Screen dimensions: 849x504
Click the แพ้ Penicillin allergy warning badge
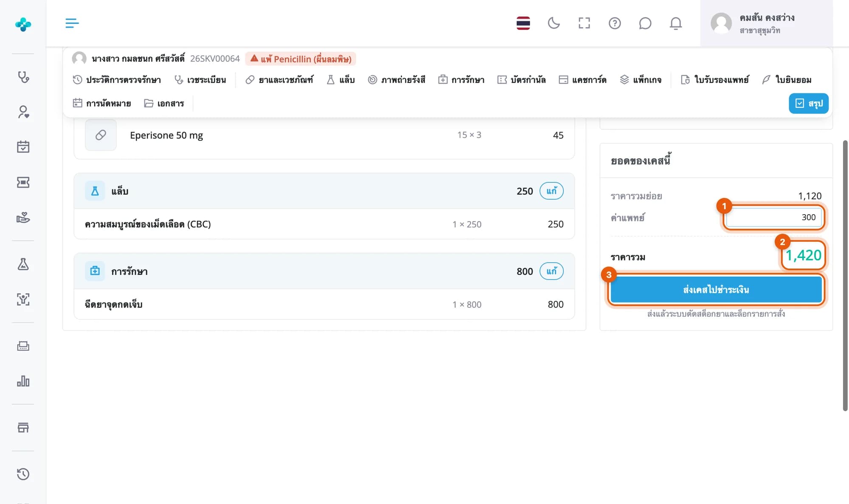click(301, 59)
